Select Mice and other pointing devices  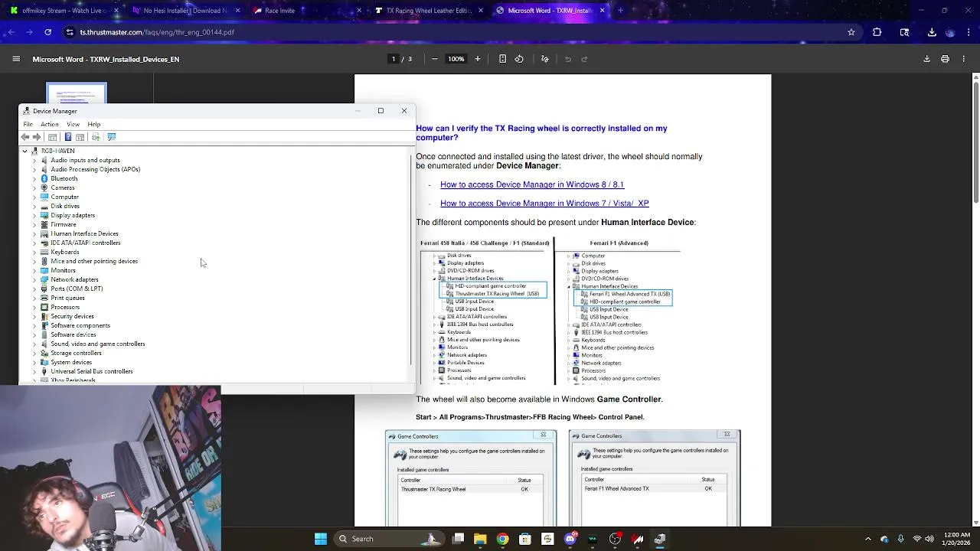94,261
